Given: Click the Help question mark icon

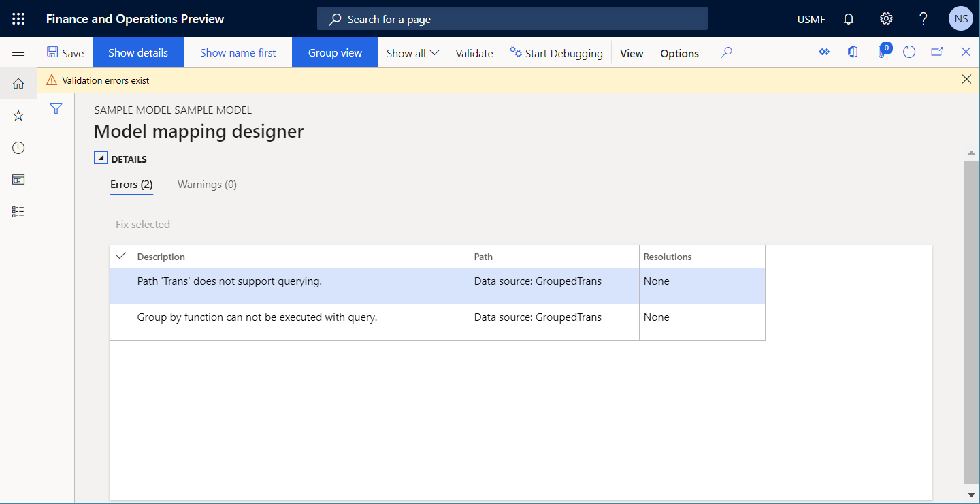Looking at the screenshot, I should coord(923,18).
